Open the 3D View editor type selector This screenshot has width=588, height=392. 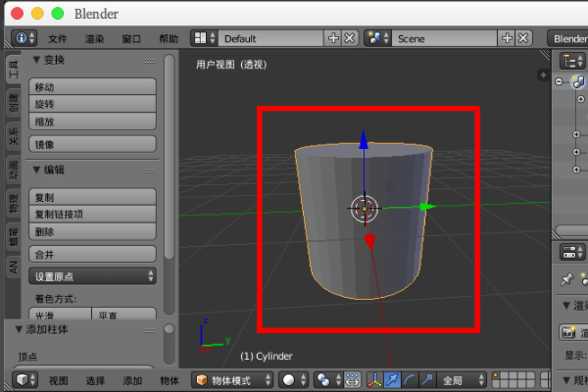[x=24, y=380]
